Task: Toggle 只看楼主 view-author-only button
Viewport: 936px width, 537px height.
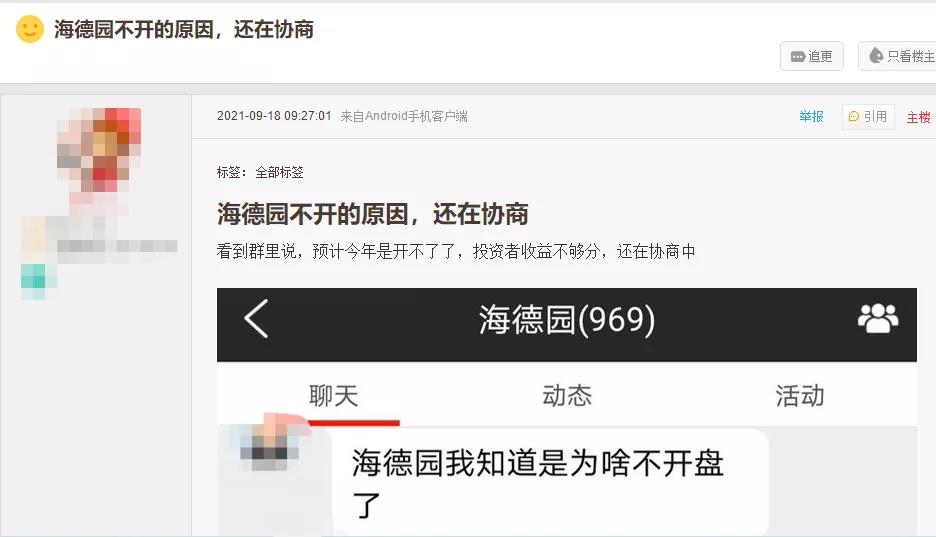Action: coord(897,56)
